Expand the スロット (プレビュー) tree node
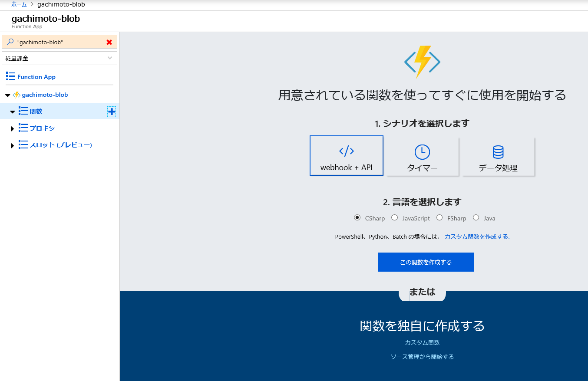 (x=12, y=145)
